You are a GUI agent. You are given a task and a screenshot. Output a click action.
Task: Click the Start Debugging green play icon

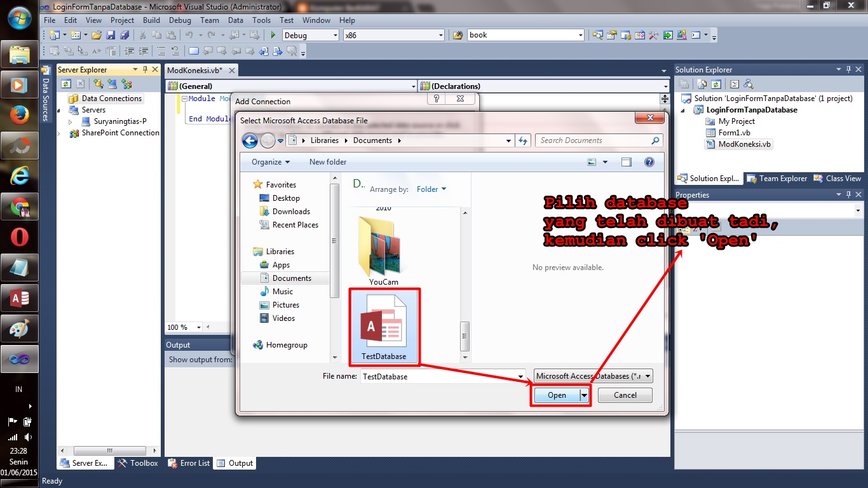pos(272,35)
